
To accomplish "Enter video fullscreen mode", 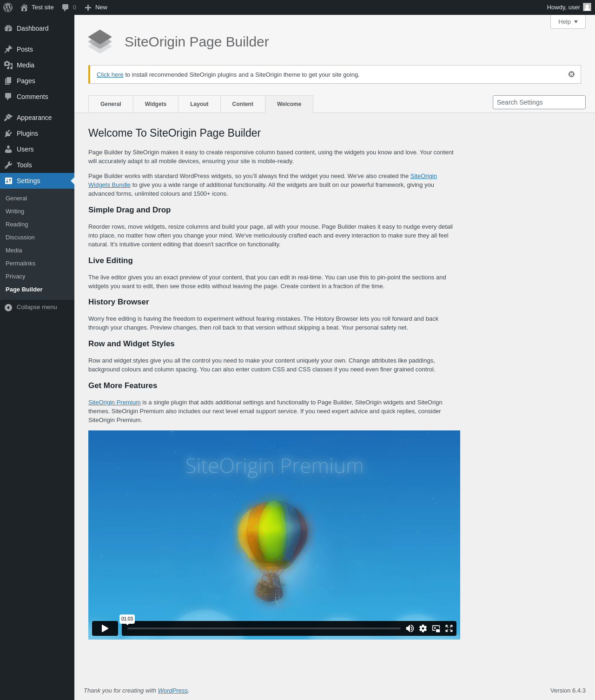I will [449, 628].
